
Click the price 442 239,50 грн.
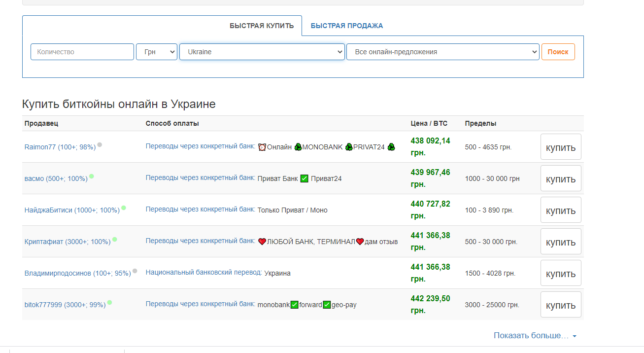(431, 305)
